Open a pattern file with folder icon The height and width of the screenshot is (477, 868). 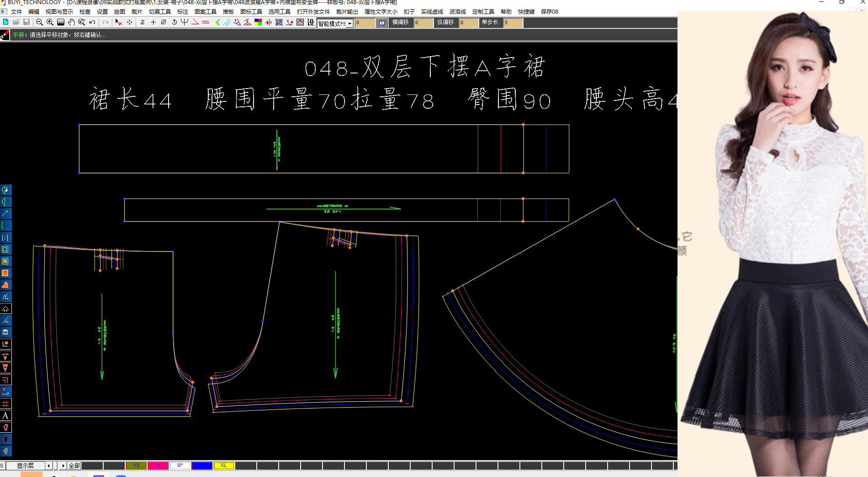click(16, 22)
